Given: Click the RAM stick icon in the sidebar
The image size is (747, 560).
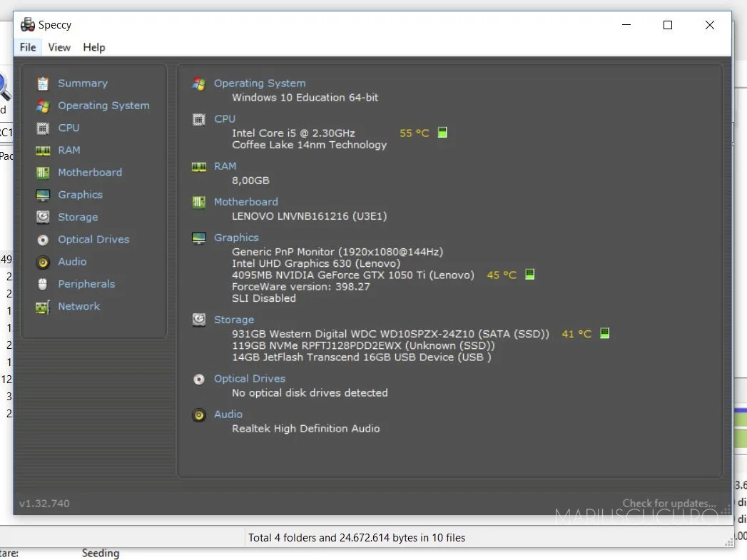Looking at the screenshot, I should pyautogui.click(x=43, y=151).
